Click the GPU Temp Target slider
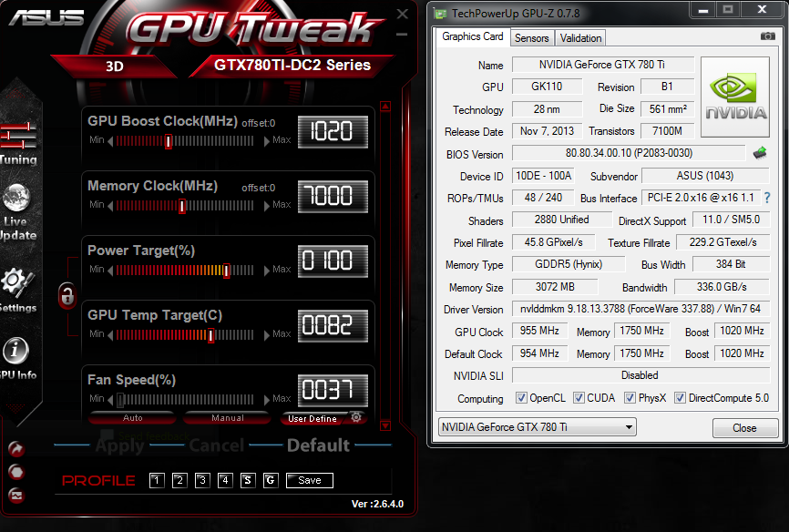 tap(185, 335)
